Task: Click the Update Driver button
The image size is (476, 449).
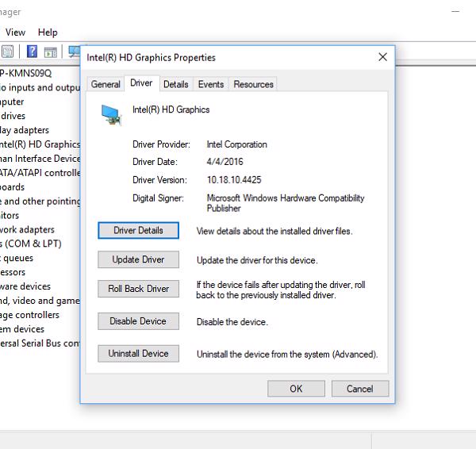Action: 138,259
